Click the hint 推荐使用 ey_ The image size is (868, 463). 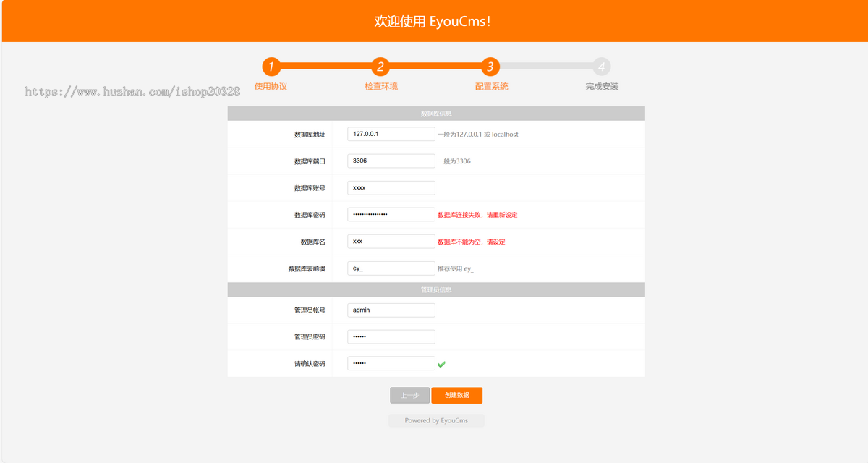click(x=456, y=269)
